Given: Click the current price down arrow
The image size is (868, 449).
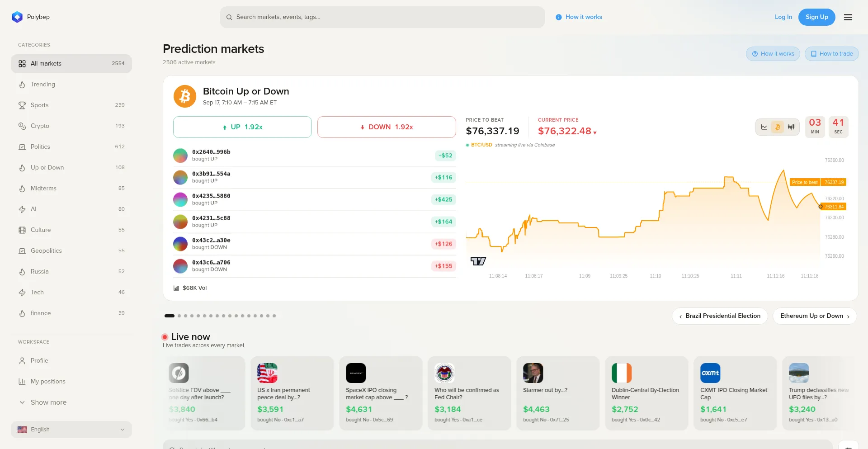Looking at the screenshot, I should click(595, 132).
